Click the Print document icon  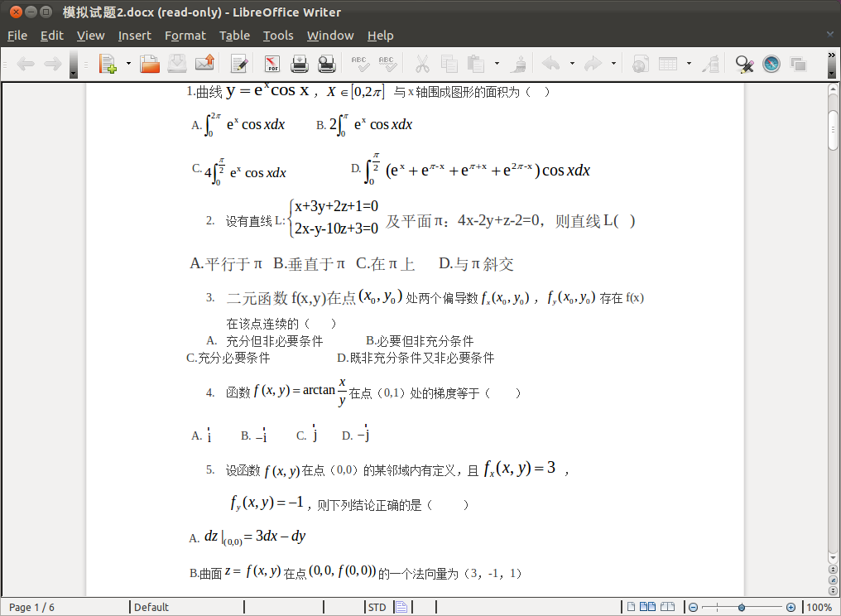tap(300, 64)
